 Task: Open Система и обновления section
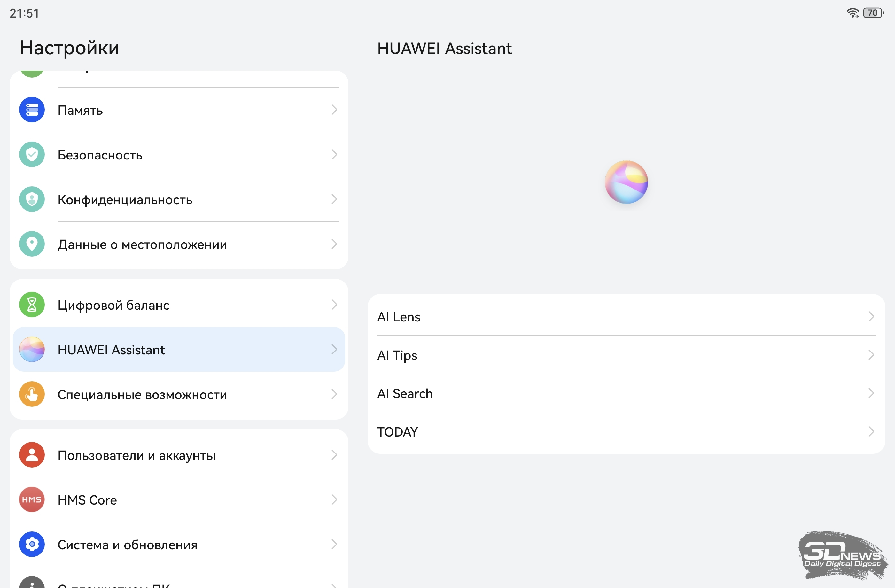click(x=127, y=545)
